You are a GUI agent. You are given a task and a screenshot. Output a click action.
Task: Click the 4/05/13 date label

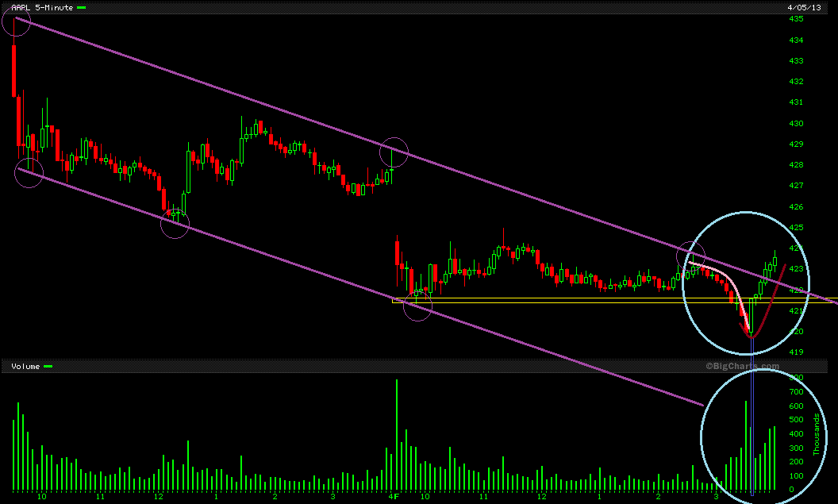804,7
